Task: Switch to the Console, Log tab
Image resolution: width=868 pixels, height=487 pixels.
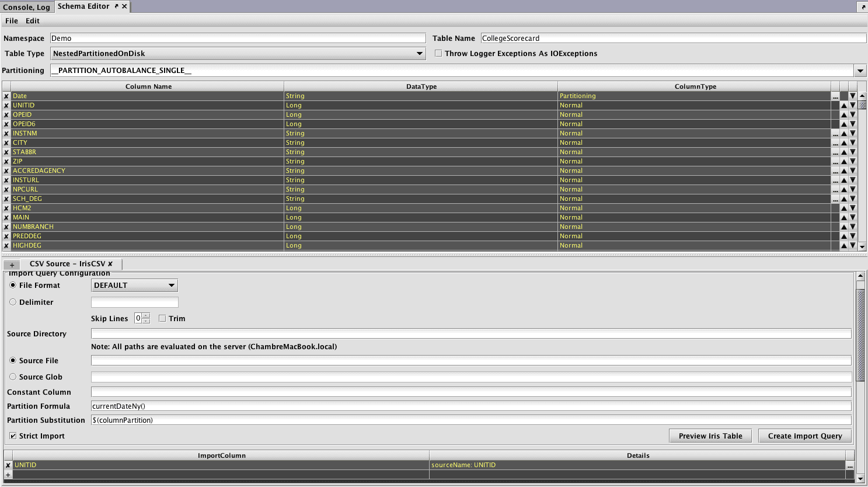Action: coord(26,7)
